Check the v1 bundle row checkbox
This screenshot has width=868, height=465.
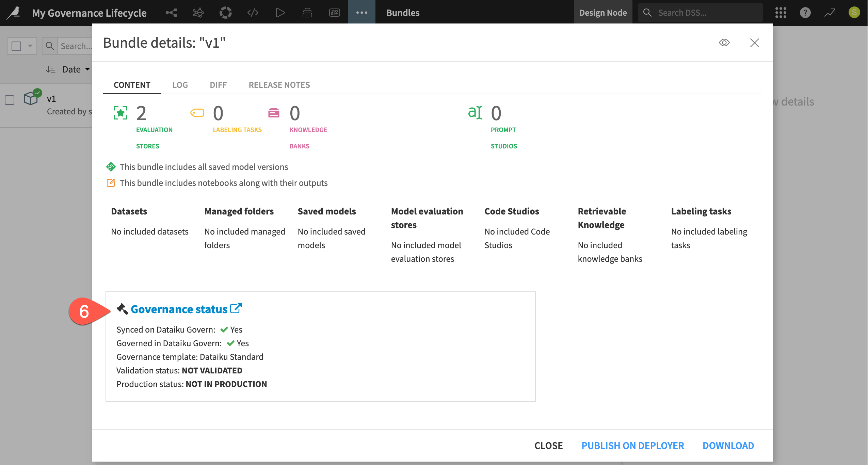coord(10,100)
